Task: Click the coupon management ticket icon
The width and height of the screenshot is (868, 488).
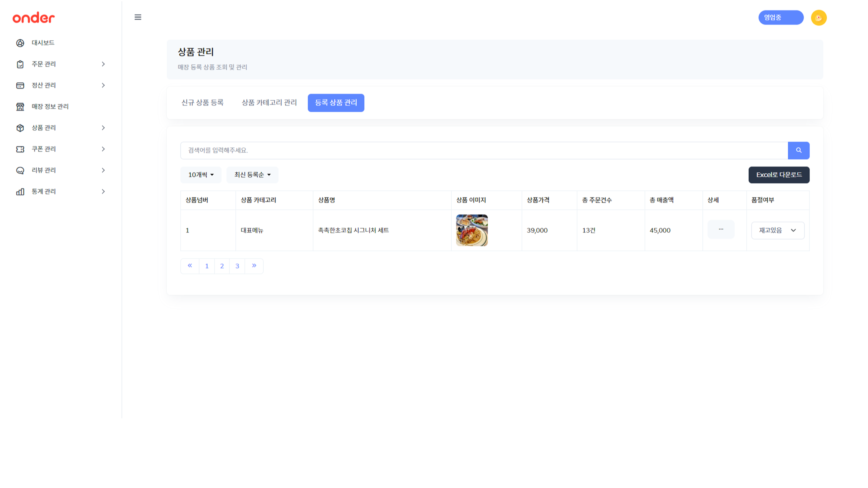Action: pos(20,149)
